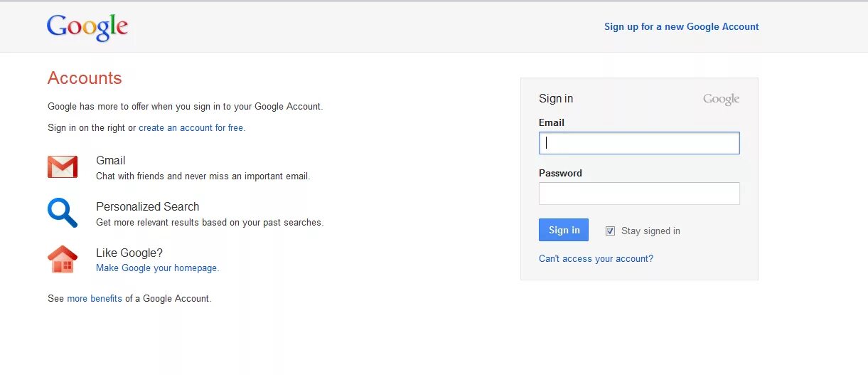Open "Sign up for a new Google Account"

(x=681, y=27)
